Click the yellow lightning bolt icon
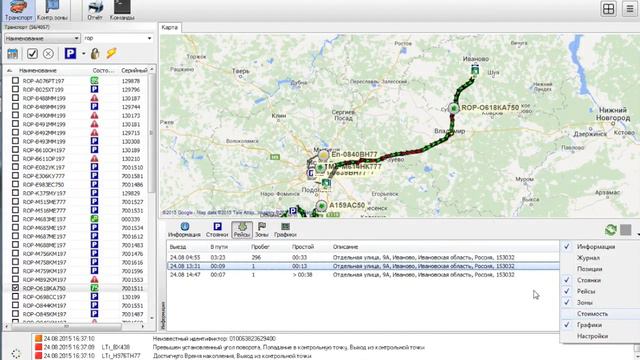The height and width of the screenshot is (360, 640). pos(111,53)
